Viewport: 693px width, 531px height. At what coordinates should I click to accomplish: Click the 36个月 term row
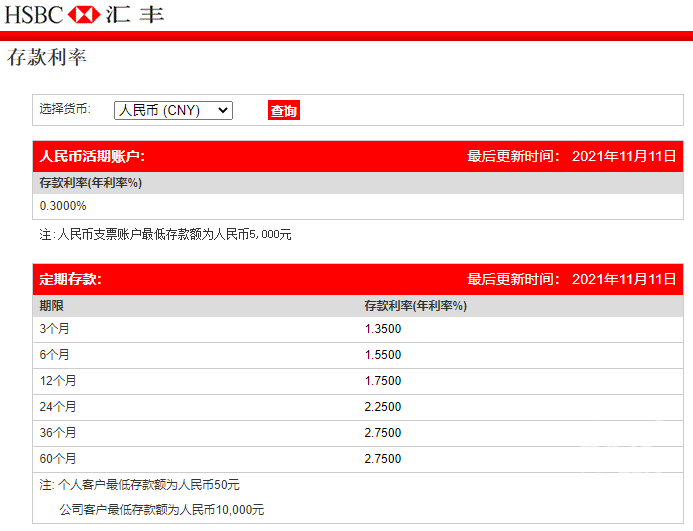point(358,433)
